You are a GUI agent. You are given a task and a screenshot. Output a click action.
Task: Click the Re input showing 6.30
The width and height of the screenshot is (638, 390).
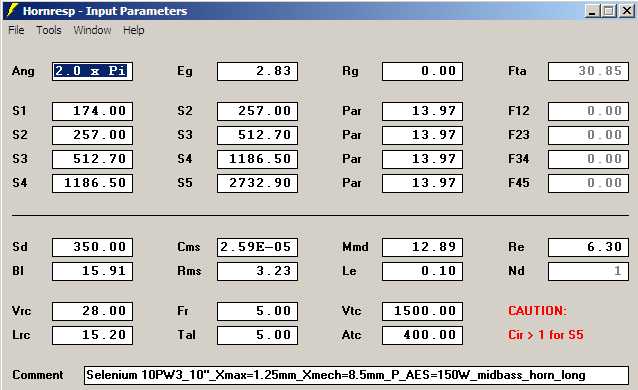pos(588,247)
